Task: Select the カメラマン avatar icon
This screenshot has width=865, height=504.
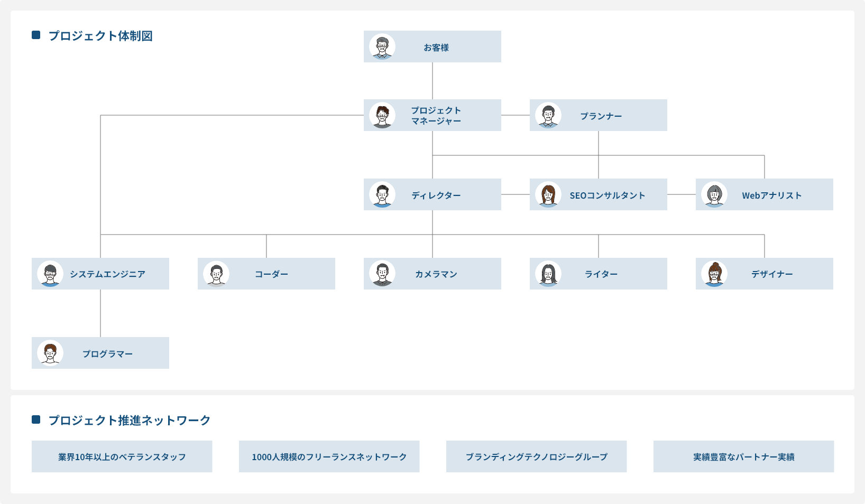Action: tap(382, 274)
